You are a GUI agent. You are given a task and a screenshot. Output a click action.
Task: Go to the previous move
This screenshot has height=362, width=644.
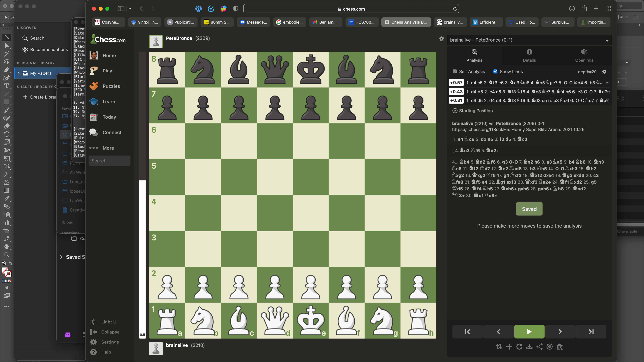[498, 331]
